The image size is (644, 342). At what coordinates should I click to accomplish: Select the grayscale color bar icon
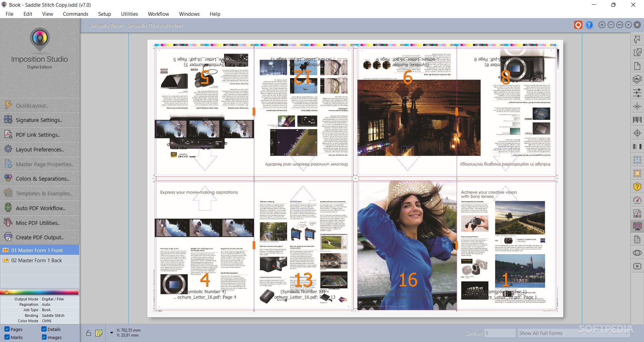(x=637, y=147)
